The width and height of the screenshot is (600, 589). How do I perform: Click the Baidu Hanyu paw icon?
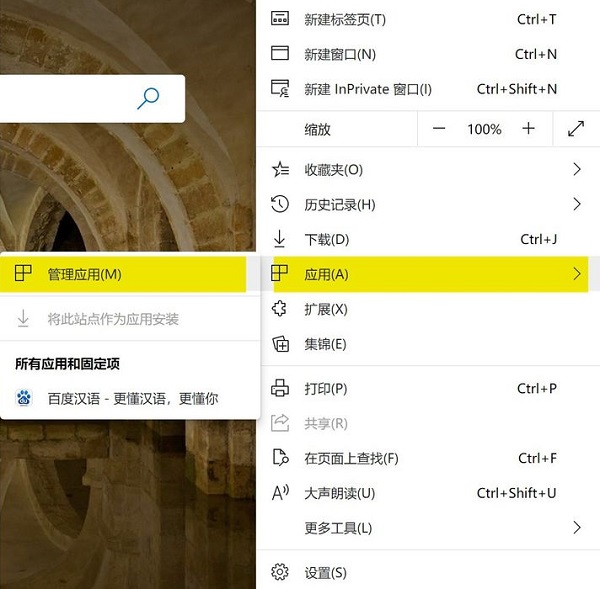click(x=24, y=398)
